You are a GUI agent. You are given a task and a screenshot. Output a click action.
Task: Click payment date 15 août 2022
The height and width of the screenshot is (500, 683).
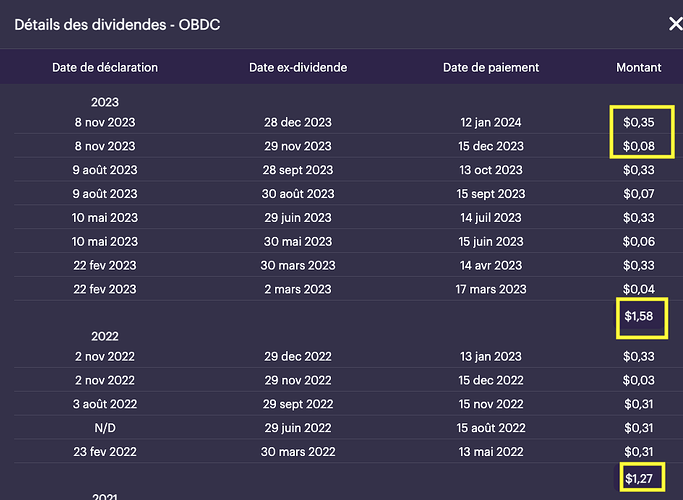point(491,428)
